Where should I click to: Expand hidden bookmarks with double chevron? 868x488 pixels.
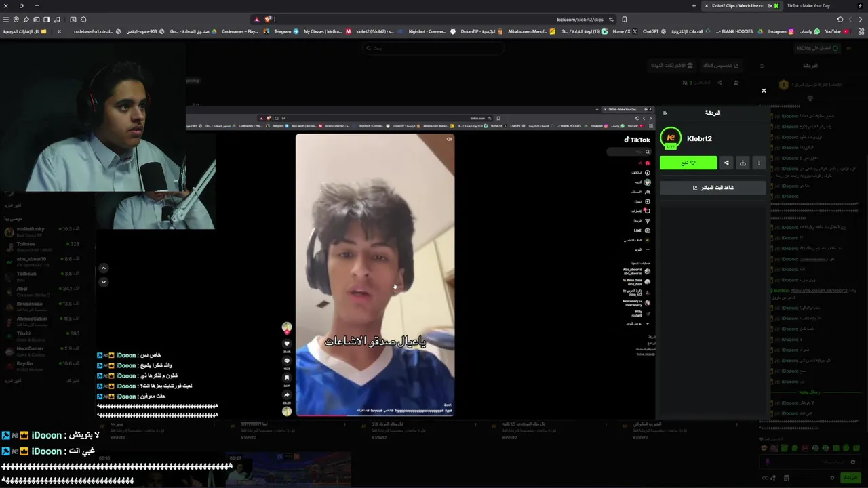[x=59, y=31]
